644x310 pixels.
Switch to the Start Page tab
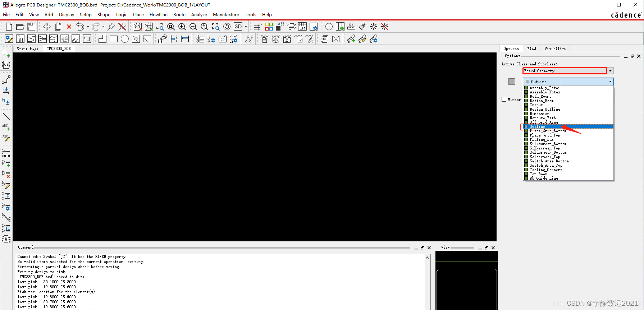tap(27, 49)
